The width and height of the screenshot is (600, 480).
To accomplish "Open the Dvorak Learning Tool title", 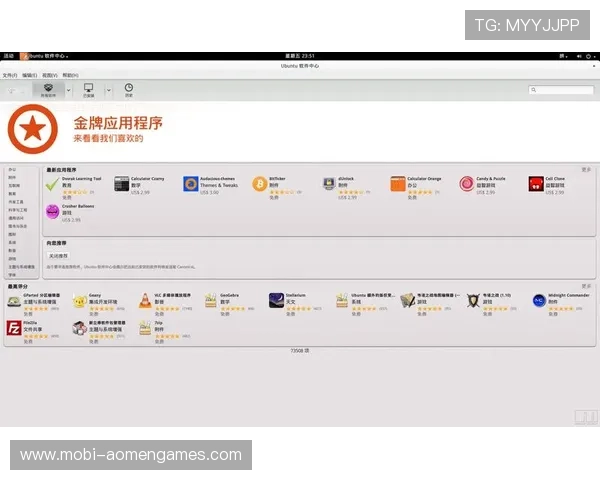I will point(82,179).
